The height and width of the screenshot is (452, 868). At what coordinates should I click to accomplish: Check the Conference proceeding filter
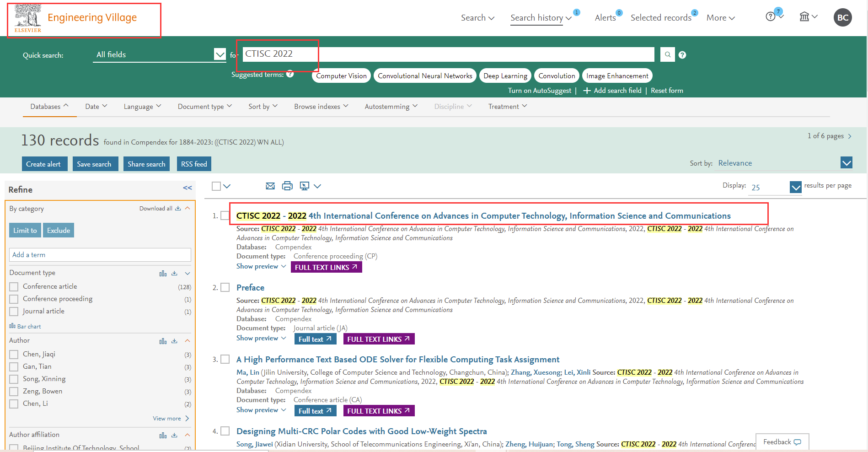tap(14, 299)
